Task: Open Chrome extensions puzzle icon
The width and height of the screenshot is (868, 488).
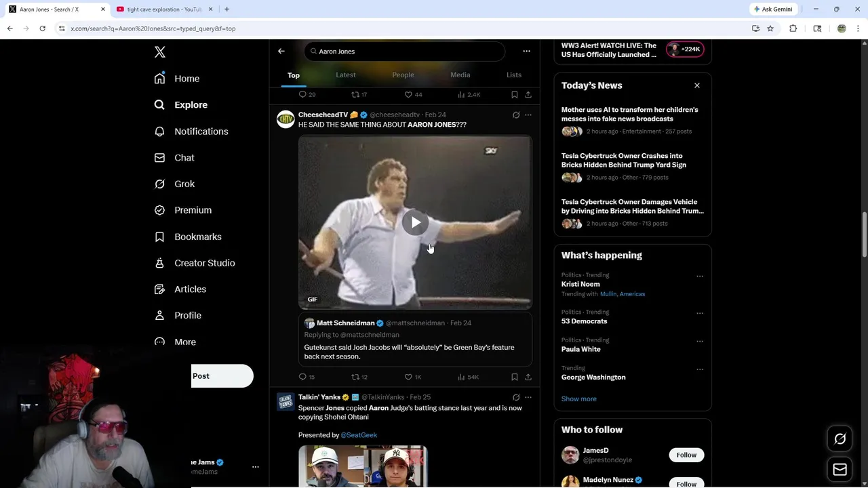Action: 793,28
